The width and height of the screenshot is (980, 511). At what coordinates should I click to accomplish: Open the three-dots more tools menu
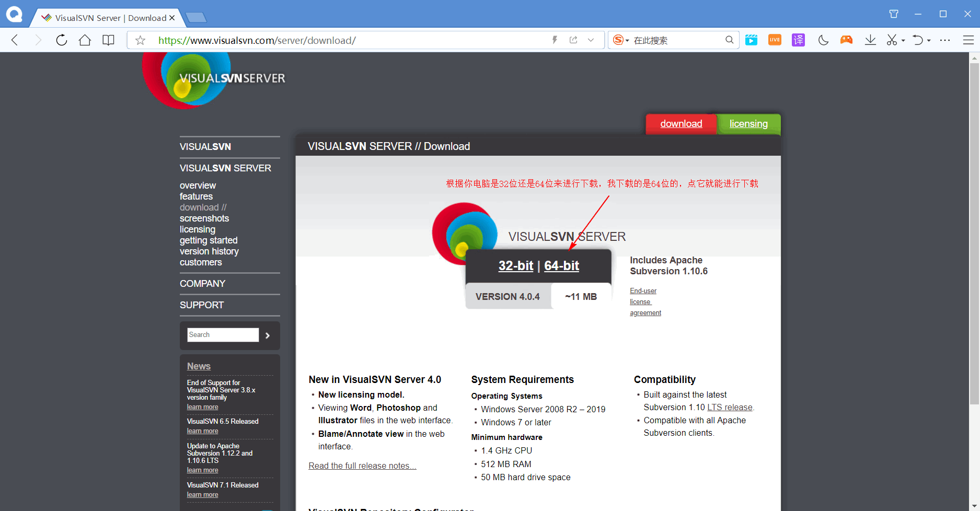click(x=945, y=40)
